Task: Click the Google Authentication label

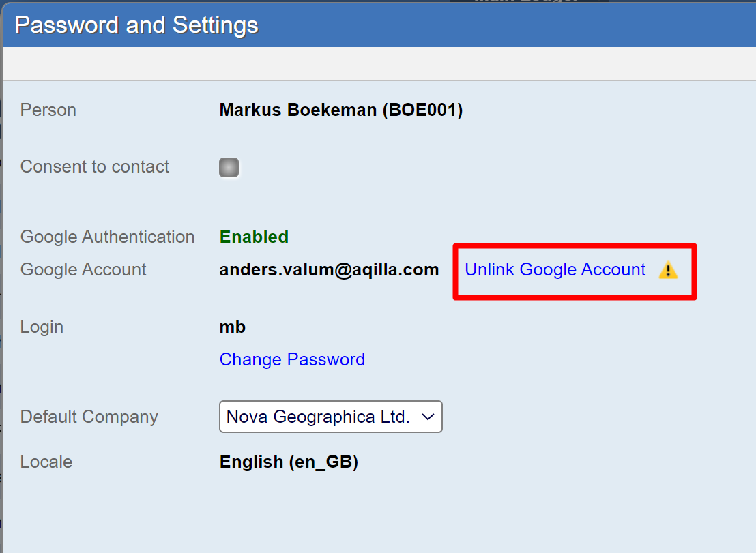Action: click(108, 237)
